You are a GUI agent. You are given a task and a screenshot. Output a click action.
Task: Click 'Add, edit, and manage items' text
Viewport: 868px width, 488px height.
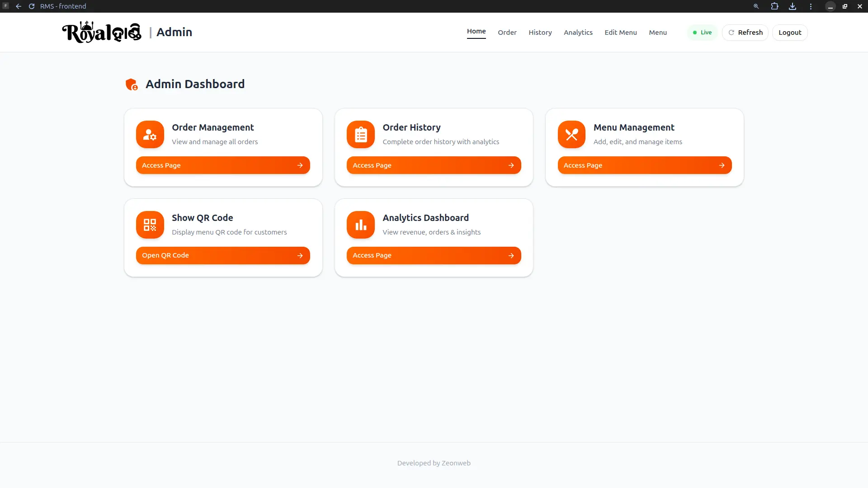click(638, 142)
